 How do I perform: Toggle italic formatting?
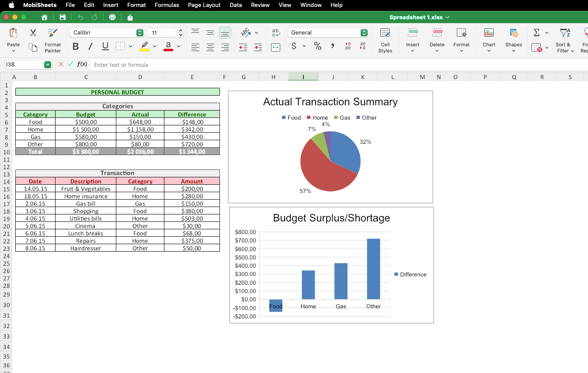(90, 46)
